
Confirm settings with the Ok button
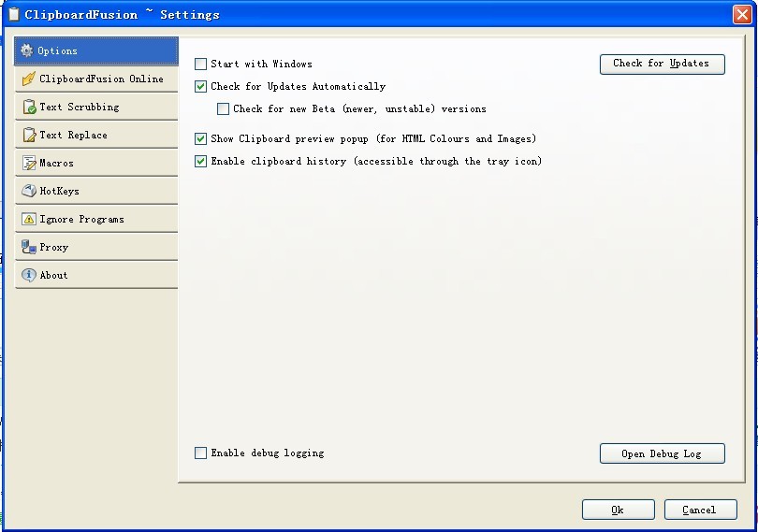coord(618,510)
